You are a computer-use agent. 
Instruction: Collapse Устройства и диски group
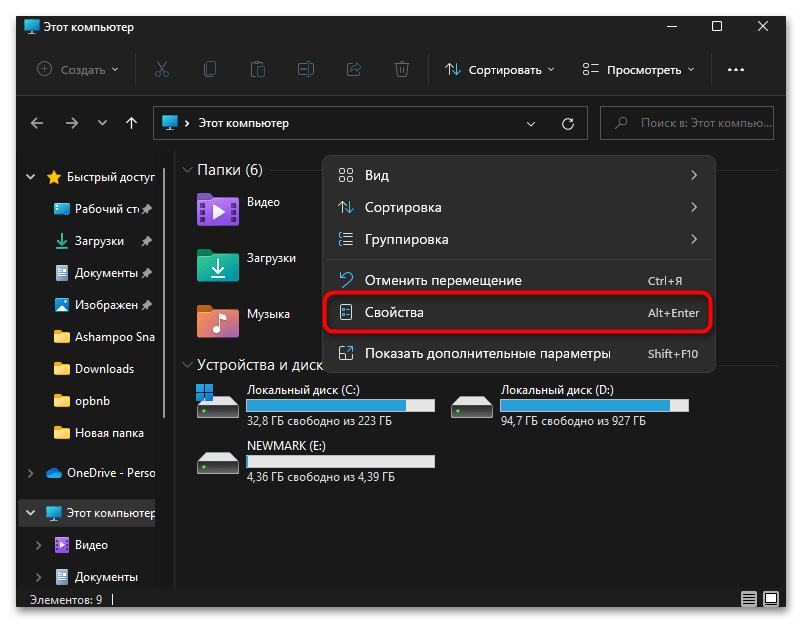[187, 365]
